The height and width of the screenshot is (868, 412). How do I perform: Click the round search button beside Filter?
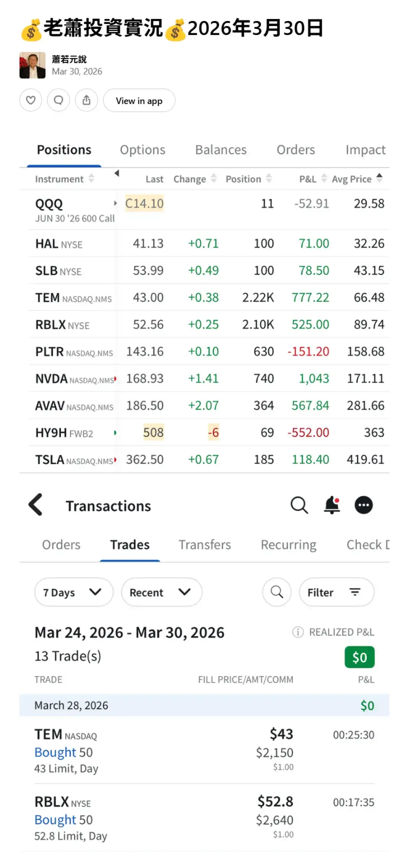277,592
